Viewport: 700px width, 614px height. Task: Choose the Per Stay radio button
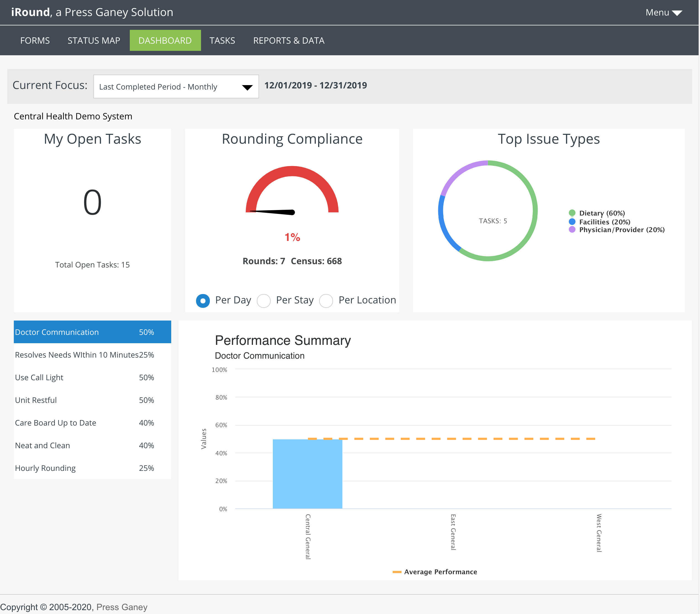coord(264,301)
